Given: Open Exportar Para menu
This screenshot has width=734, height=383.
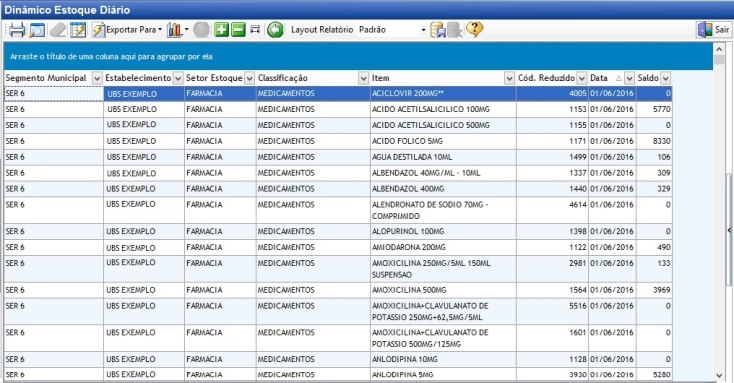Looking at the screenshot, I should point(127,30).
